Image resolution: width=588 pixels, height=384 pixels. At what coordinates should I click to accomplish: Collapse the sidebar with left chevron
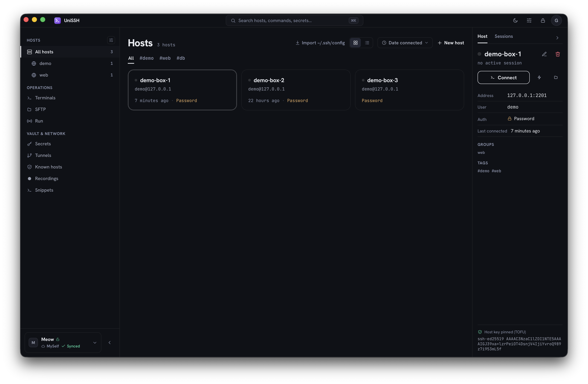coord(110,343)
